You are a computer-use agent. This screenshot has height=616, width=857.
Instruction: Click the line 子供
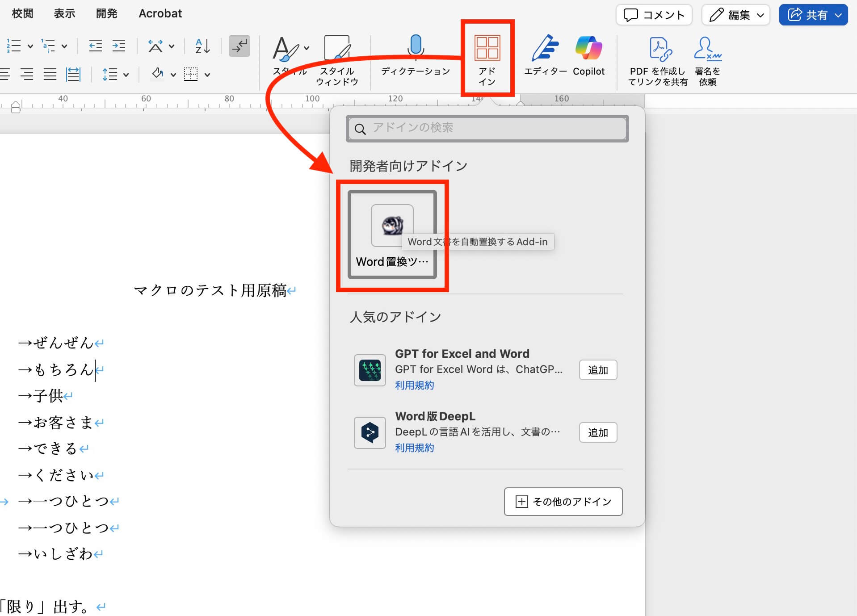click(x=48, y=396)
